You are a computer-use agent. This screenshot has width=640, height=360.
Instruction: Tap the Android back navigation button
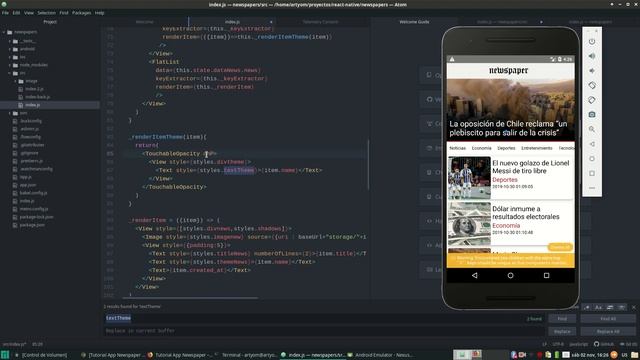coord(474,276)
